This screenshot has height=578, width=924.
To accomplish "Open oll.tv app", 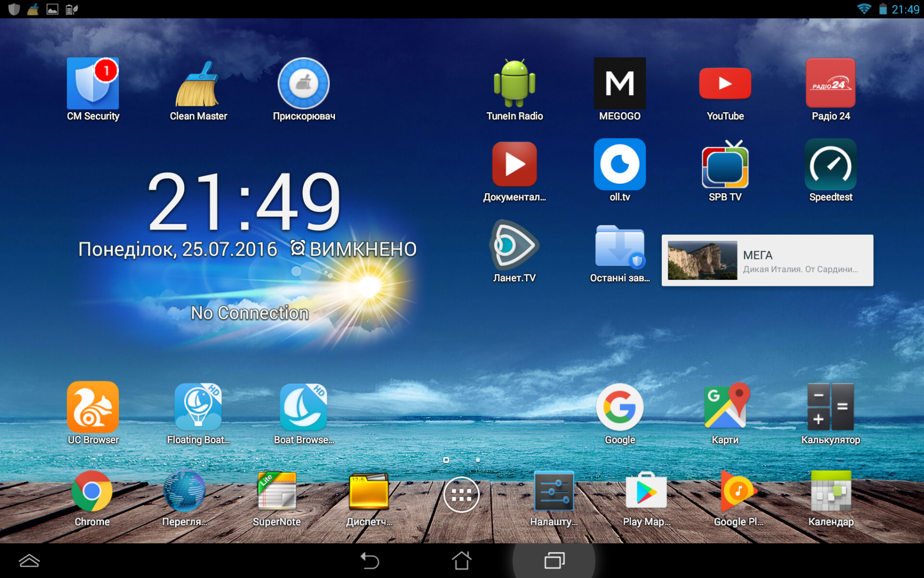I will pos(619,165).
